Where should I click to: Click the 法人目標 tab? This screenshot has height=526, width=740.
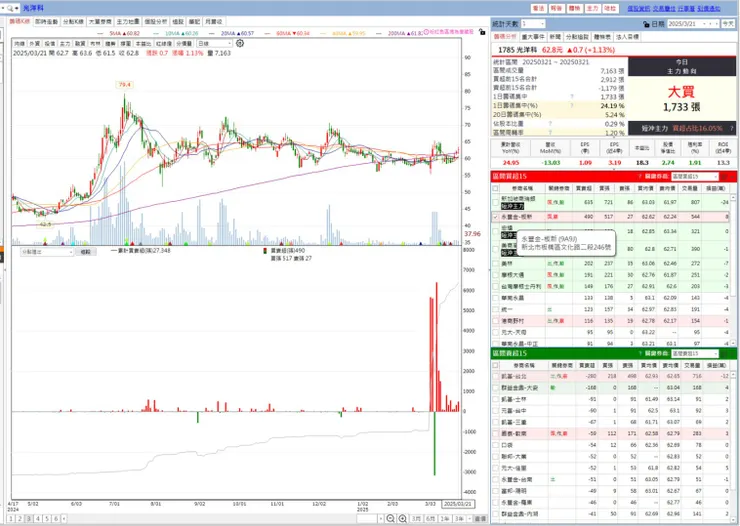tap(628, 37)
